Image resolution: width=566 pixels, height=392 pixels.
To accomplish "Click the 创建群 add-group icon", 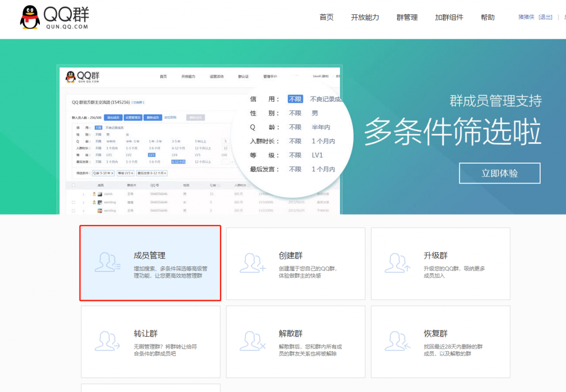I will click(x=253, y=263).
